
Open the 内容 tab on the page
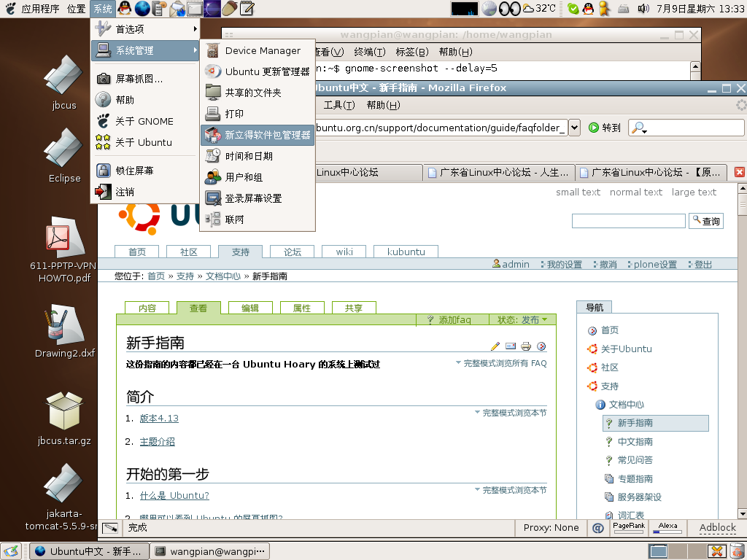click(x=147, y=308)
